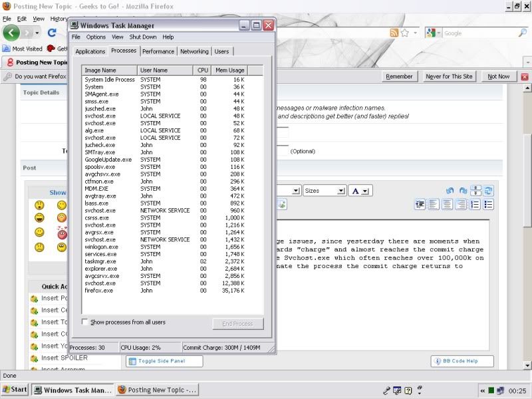This screenshot has width=532, height=399.
Task: Click Never for This Site
Action: click(449, 76)
